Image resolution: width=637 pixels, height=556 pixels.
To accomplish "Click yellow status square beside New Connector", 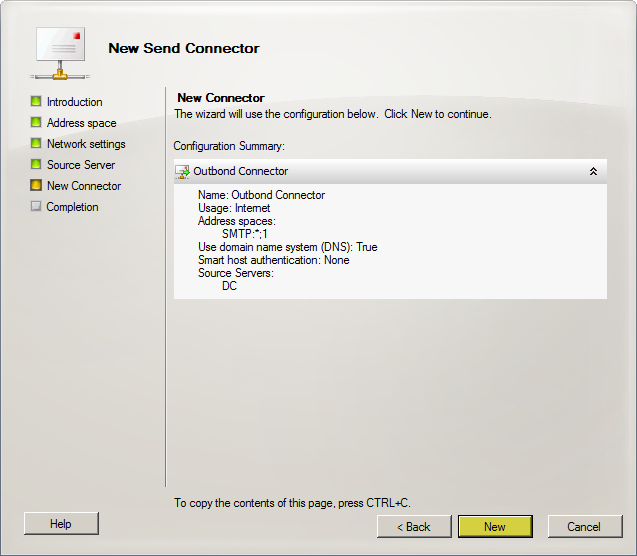I will (x=36, y=185).
